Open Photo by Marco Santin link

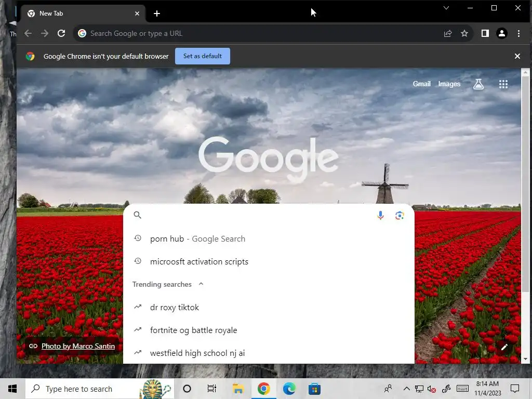pos(78,346)
